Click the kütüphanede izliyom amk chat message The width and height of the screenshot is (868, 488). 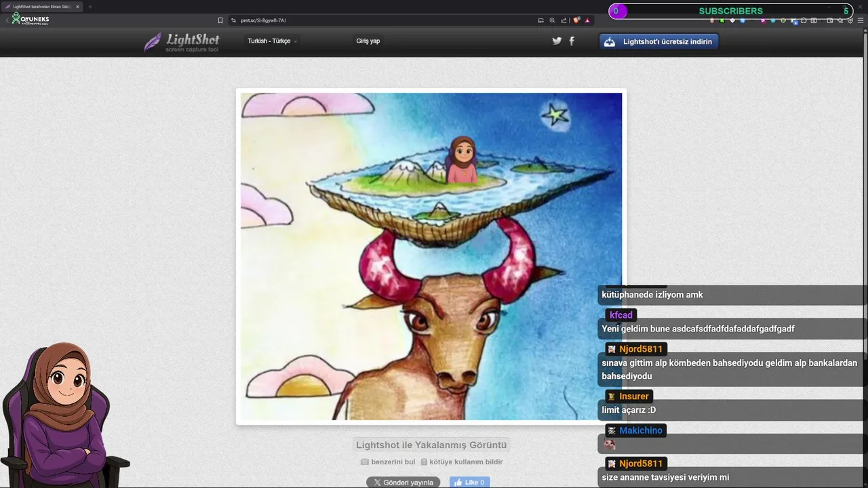pyautogui.click(x=652, y=295)
